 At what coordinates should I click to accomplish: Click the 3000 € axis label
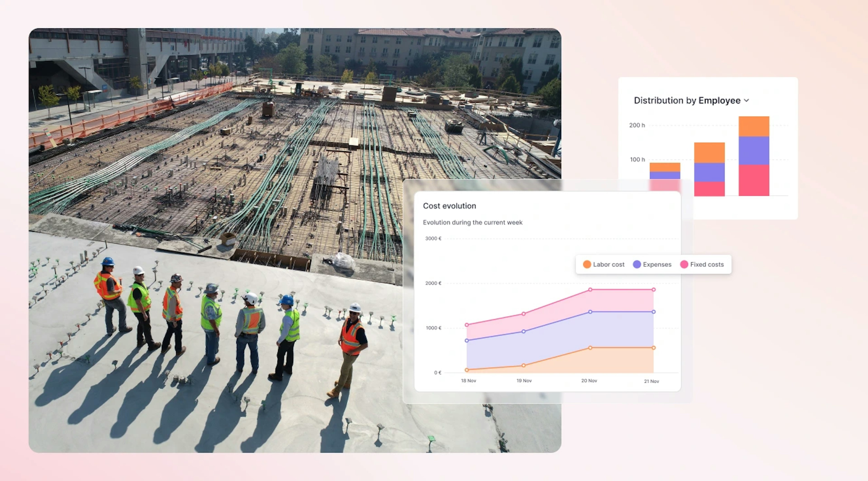433,238
